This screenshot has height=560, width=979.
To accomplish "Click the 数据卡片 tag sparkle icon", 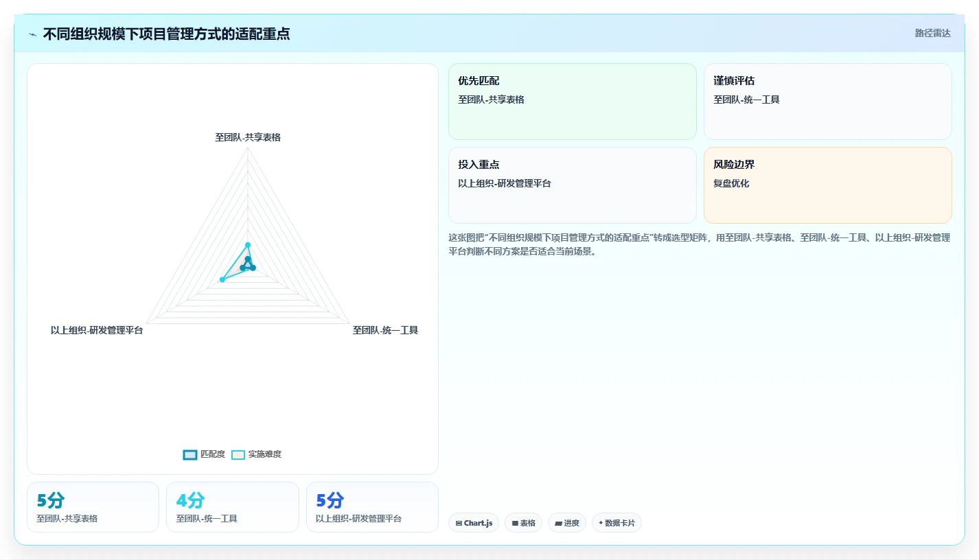I will click(x=601, y=523).
